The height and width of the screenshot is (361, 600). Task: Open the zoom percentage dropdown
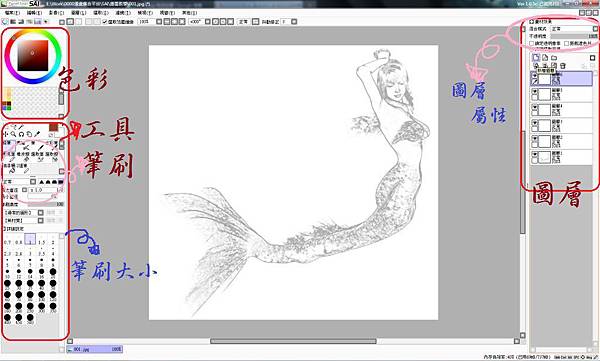click(159, 22)
